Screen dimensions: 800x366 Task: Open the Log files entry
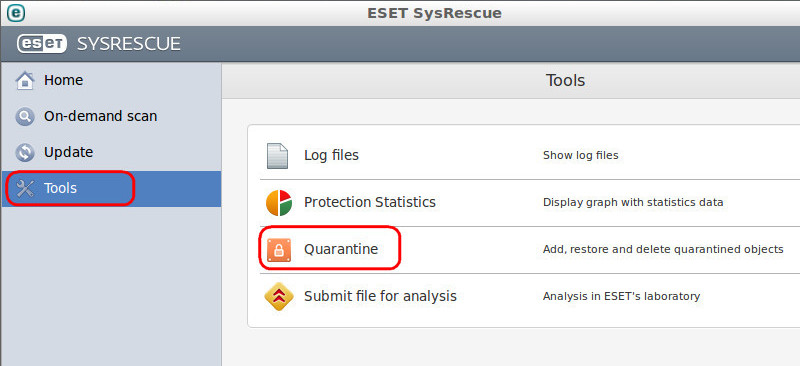[331, 155]
